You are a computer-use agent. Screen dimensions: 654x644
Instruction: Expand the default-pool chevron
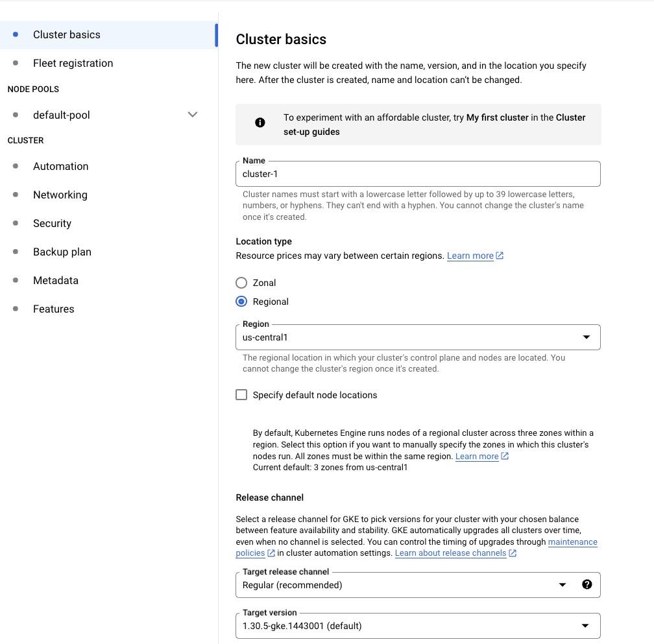[192, 115]
